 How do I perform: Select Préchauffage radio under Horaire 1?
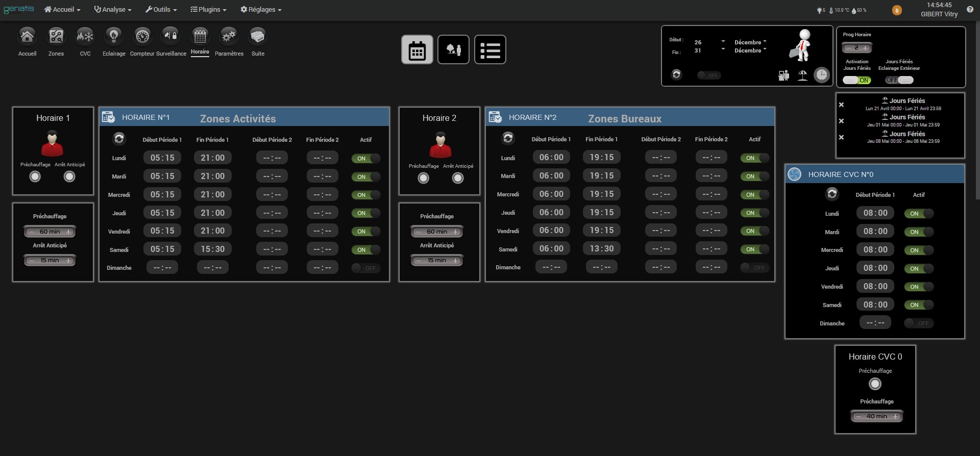click(x=35, y=176)
